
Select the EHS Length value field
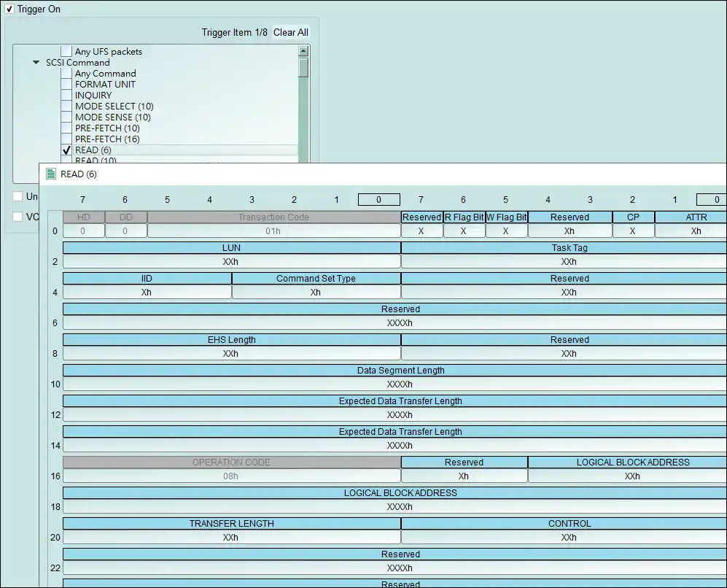pos(231,353)
